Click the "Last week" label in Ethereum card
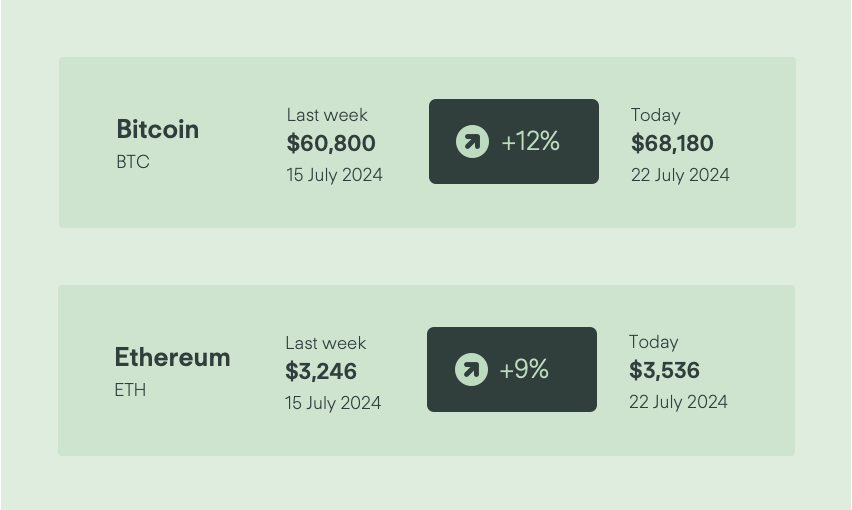The width and height of the screenshot is (852, 510). coord(325,343)
